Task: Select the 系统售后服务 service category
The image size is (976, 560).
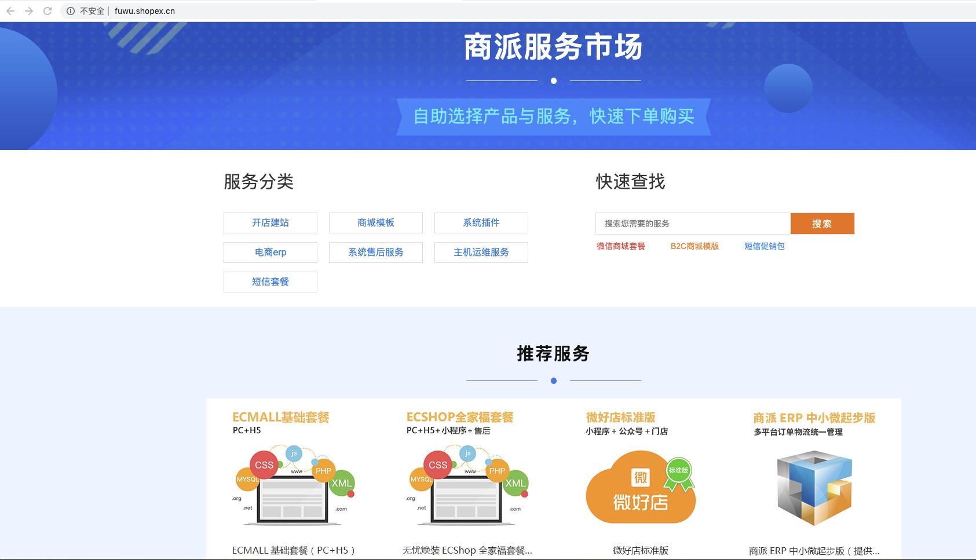Action: pos(375,252)
